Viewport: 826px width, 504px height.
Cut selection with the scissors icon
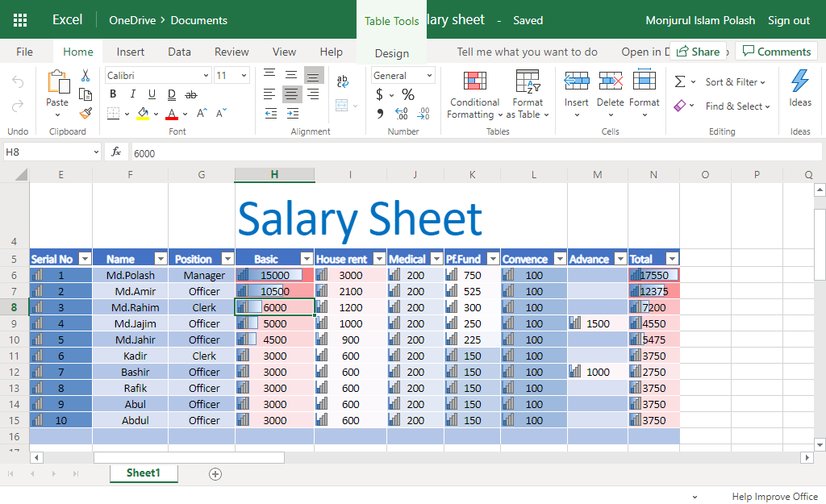click(x=86, y=75)
